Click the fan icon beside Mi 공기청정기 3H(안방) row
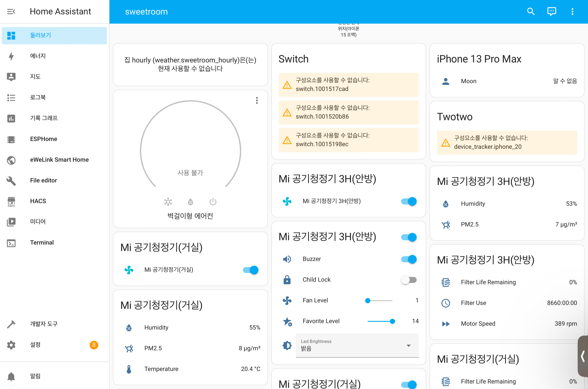This screenshot has height=389, width=588. (x=287, y=201)
